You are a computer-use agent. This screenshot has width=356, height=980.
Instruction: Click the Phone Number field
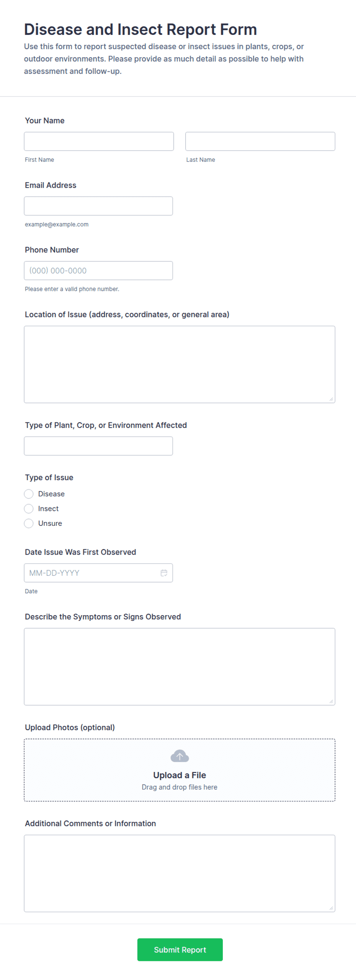[98, 271]
